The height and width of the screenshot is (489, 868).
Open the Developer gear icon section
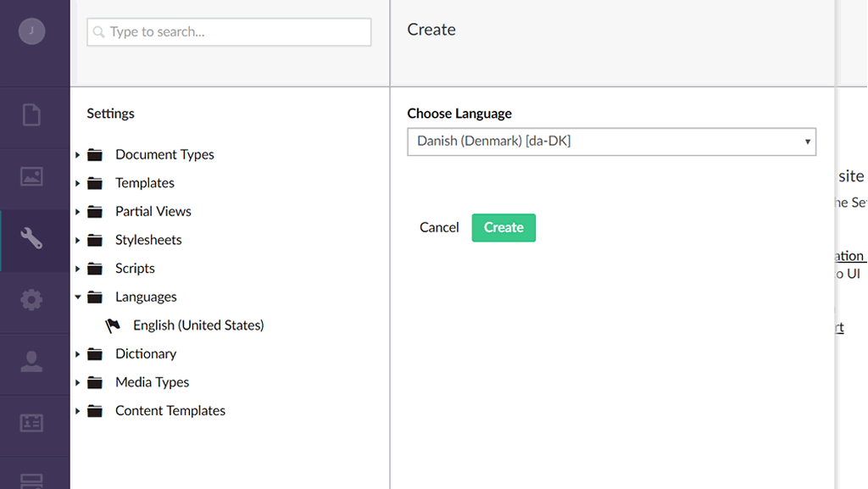coord(31,300)
